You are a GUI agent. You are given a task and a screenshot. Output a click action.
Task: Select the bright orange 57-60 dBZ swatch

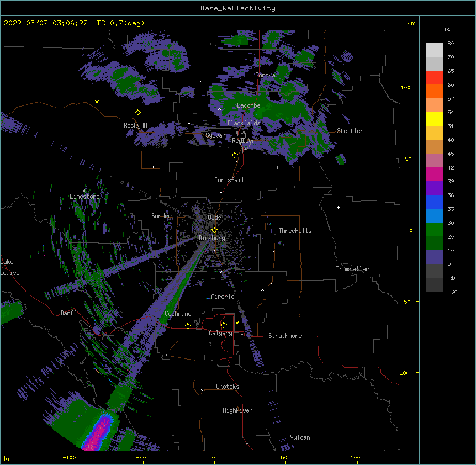click(434, 92)
